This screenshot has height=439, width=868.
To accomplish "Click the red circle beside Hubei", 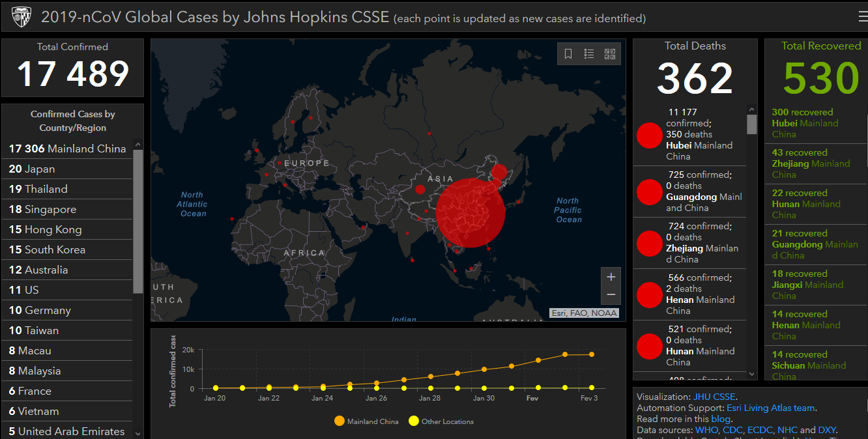I will tap(649, 135).
